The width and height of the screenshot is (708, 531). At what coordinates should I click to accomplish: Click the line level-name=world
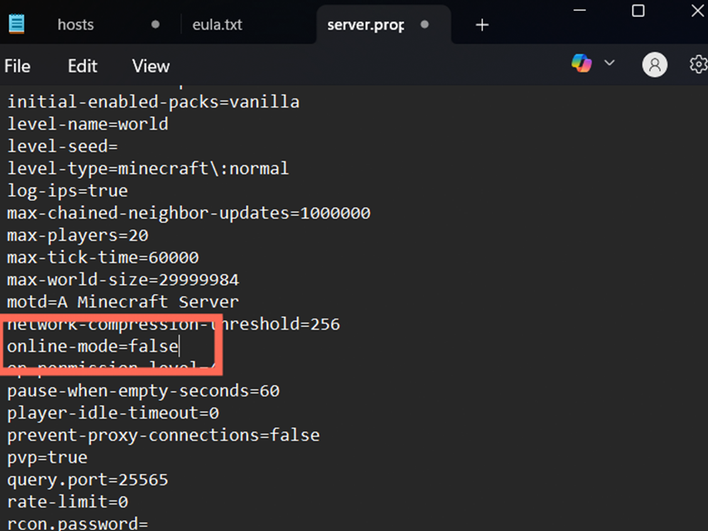click(88, 124)
